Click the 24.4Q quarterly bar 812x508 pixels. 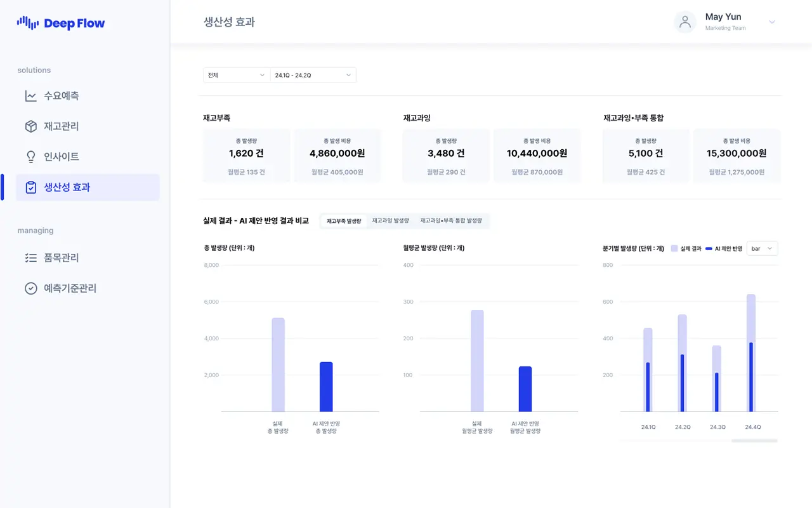tap(751, 352)
